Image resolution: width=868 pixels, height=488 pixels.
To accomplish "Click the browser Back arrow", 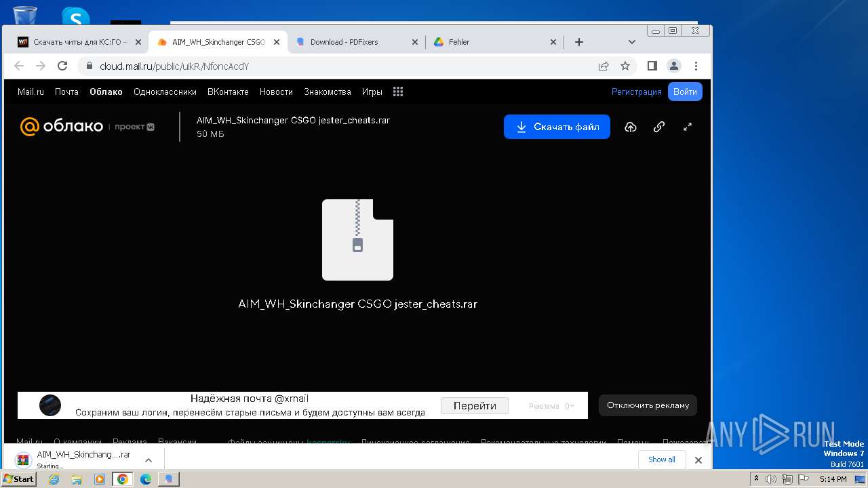I will pos(19,66).
